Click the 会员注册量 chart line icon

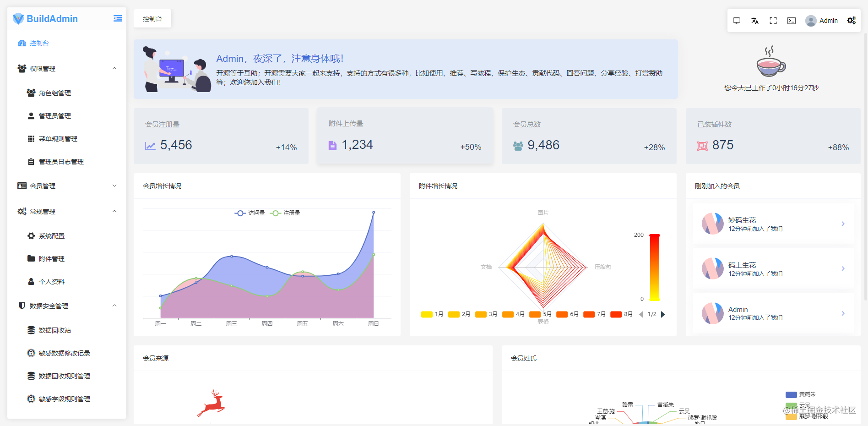coord(150,146)
